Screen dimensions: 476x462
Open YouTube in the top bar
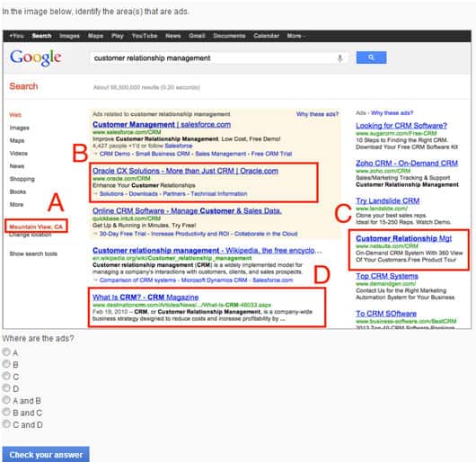145,36
